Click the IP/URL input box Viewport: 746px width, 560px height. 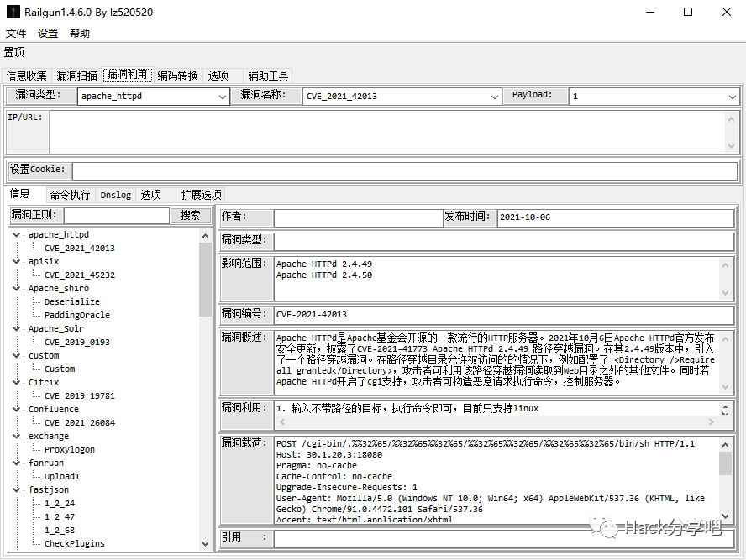tap(386, 132)
